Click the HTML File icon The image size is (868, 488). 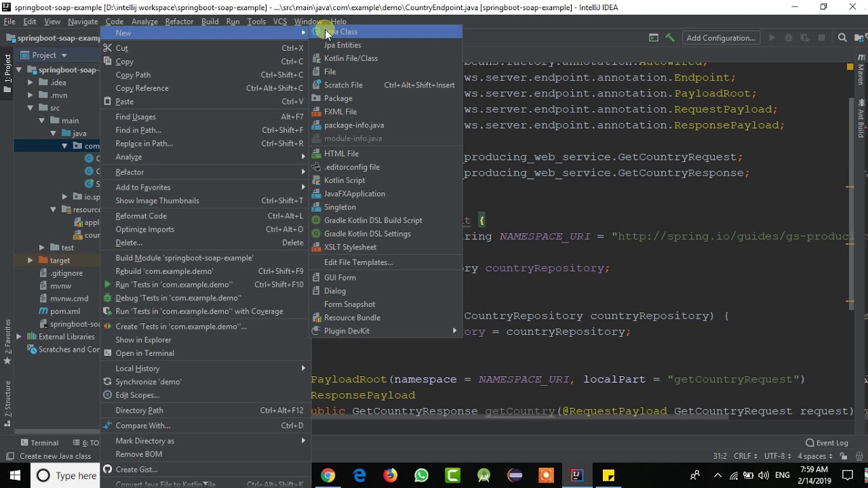coord(316,154)
